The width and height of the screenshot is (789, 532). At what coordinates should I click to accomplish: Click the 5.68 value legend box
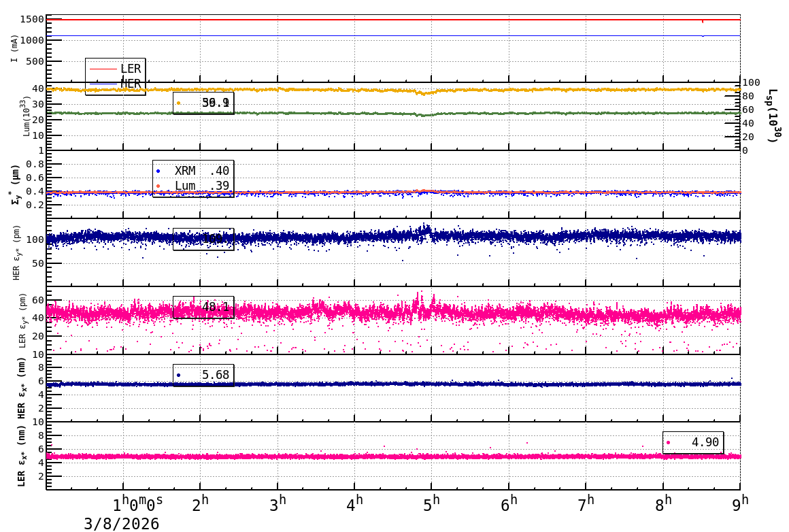coord(203,375)
